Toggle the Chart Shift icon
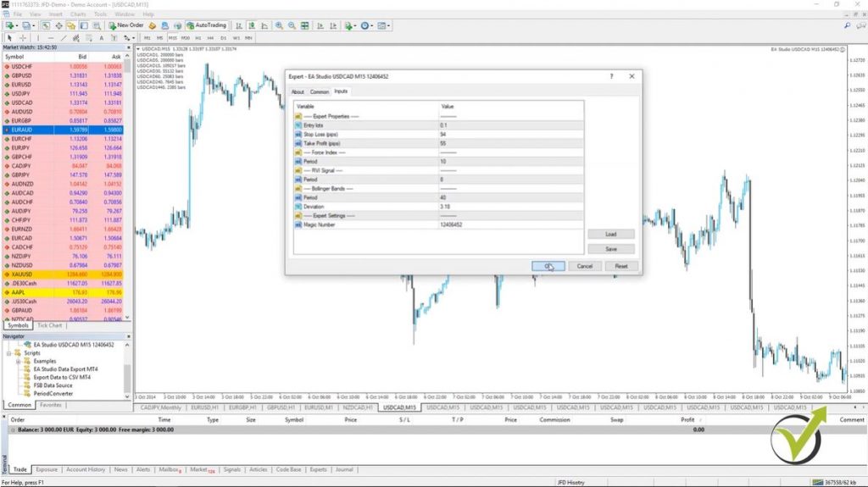The image size is (868, 487). coord(333,25)
